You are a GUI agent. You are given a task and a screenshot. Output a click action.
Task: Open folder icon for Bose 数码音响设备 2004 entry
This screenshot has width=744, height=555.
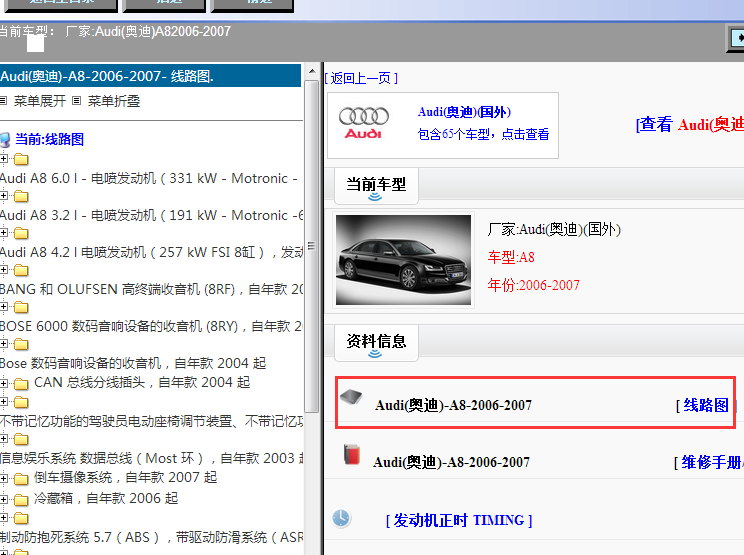[21, 344]
